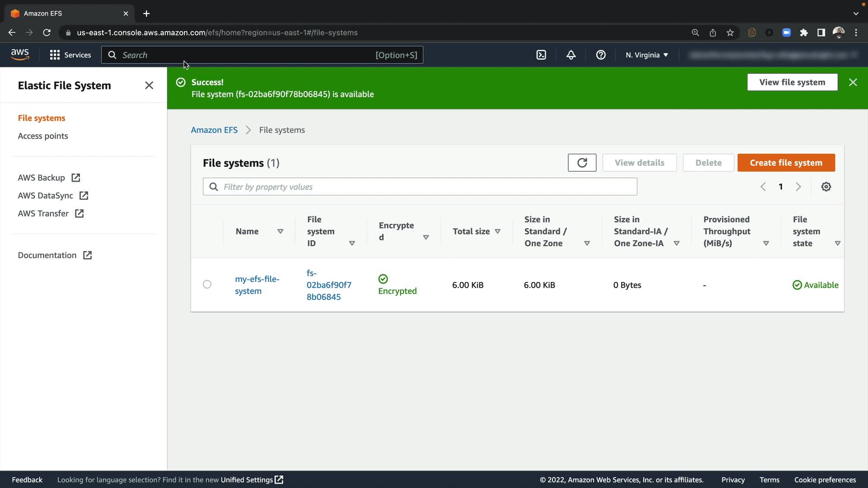Collapse the Elastic File System sidebar
Screen dimensions: 868x488
click(x=149, y=85)
